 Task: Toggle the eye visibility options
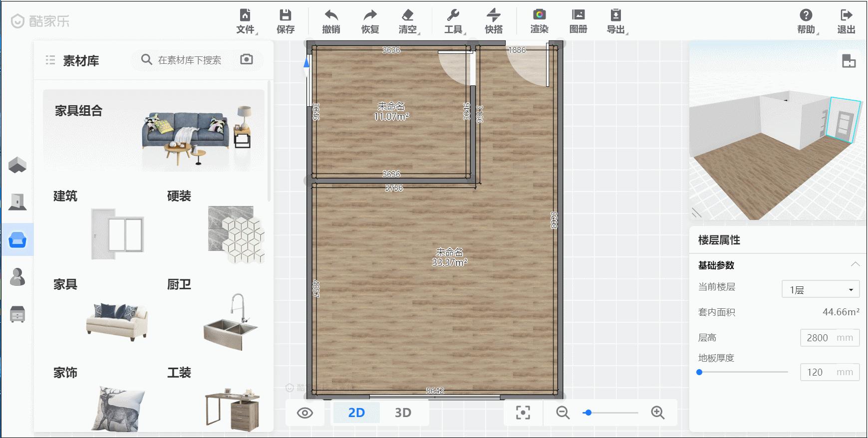(305, 413)
